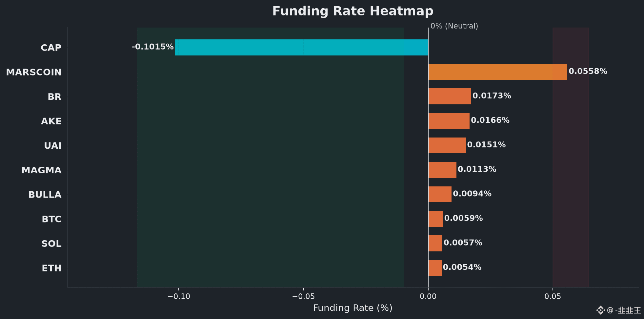Select the MAGMA funding bar

click(x=442, y=170)
